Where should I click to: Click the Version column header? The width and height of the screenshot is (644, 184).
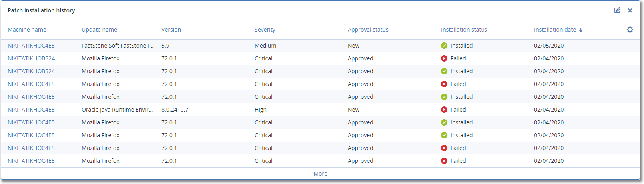pyautogui.click(x=171, y=30)
